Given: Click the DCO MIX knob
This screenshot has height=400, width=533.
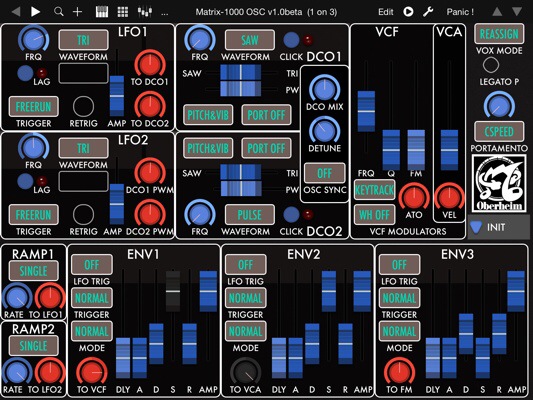Looking at the screenshot, I should tap(324, 89).
